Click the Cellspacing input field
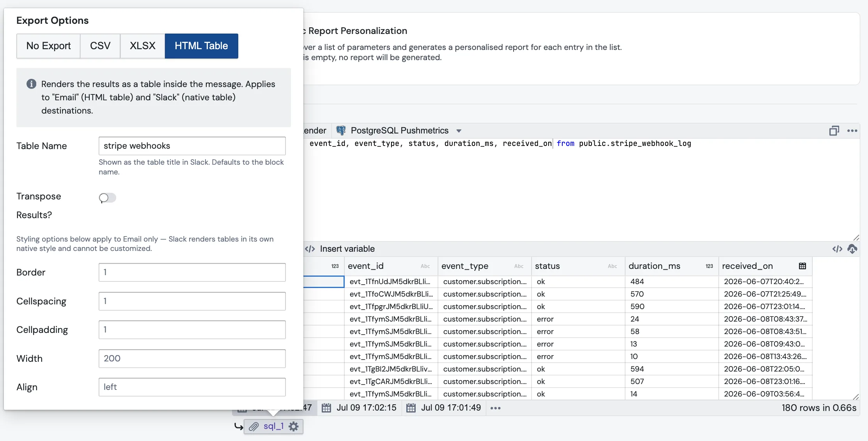The width and height of the screenshot is (868, 441). pyautogui.click(x=192, y=301)
